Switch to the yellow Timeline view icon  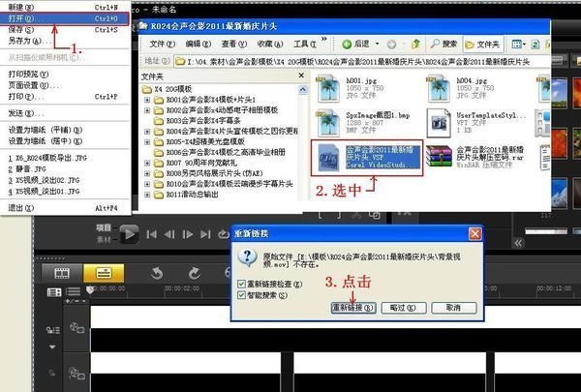(104, 274)
